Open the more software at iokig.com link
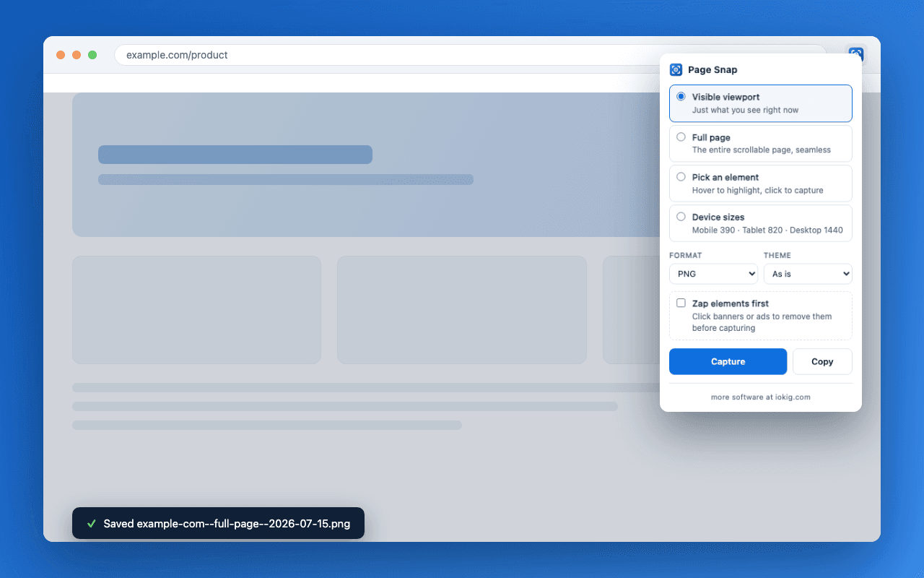The width and height of the screenshot is (924, 578). click(x=760, y=397)
